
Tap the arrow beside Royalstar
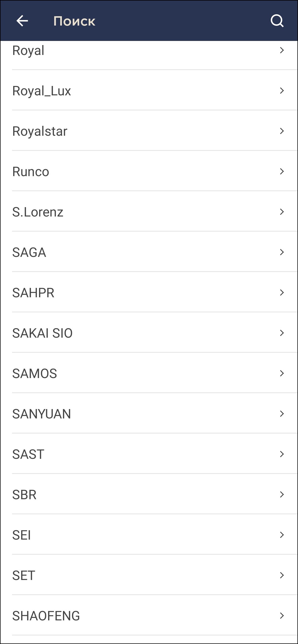(282, 131)
